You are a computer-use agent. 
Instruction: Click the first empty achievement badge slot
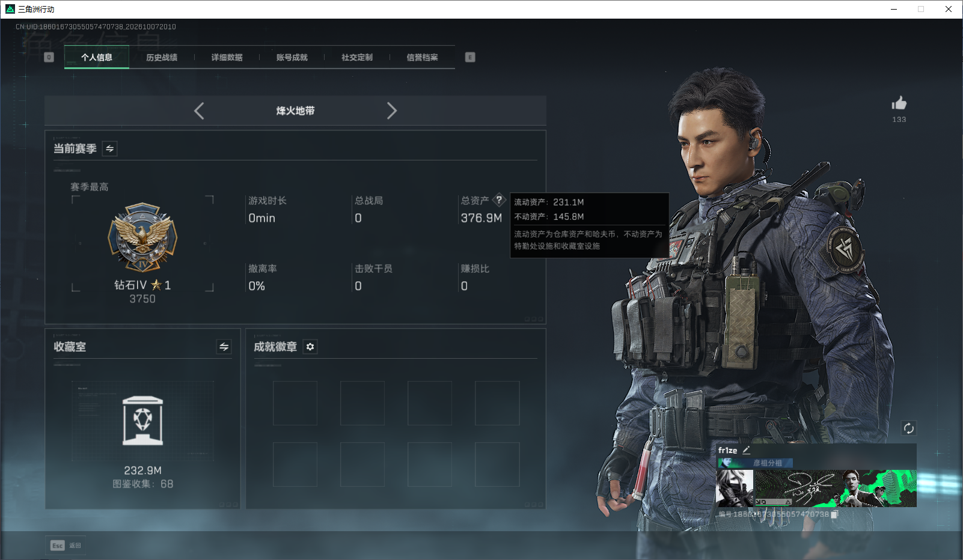coord(295,403)
